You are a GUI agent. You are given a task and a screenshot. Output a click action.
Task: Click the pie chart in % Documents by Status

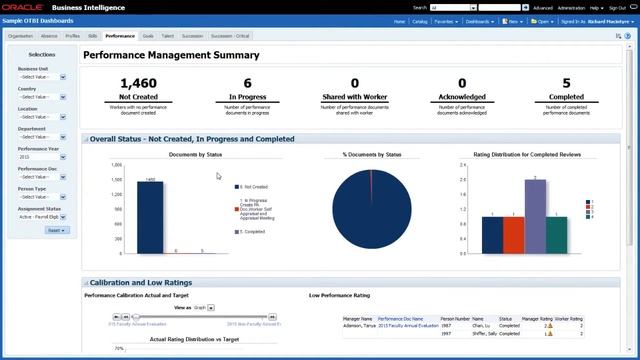pos(372,209)
